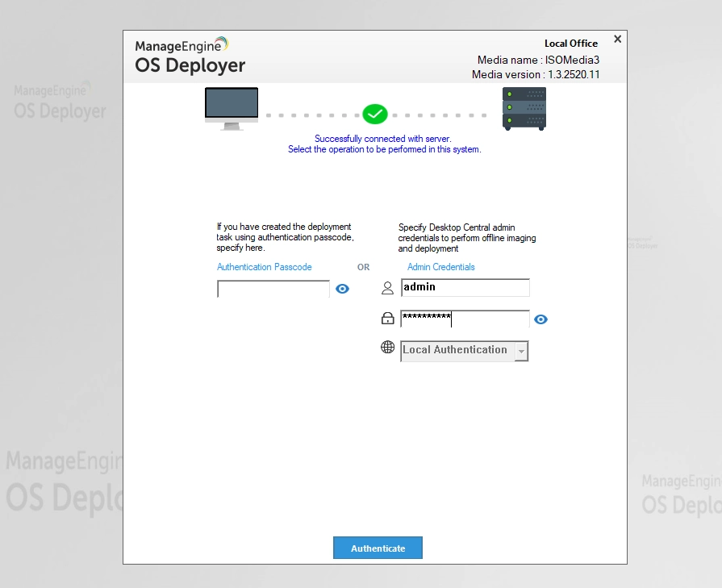Click the user profile icon beside username
The height and width of the screenshot is (588, 722).
tap(388, 288)
